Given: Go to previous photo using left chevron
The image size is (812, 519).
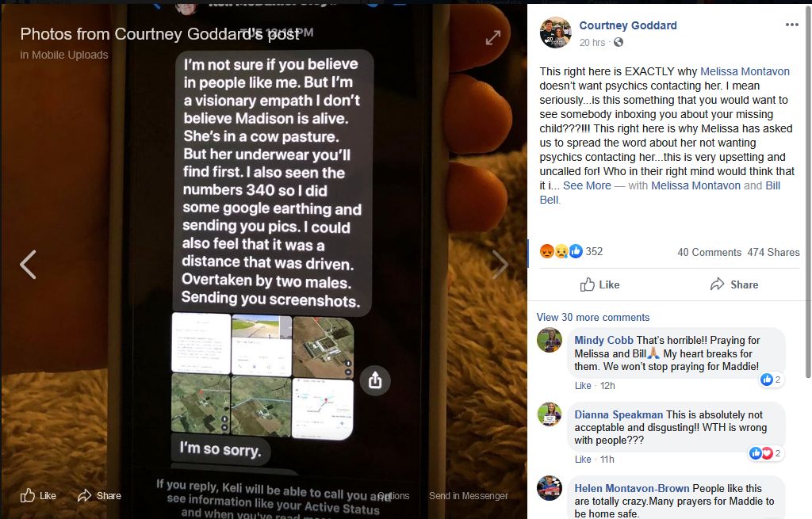Looking at the screenshot, I should pos(28,265).
